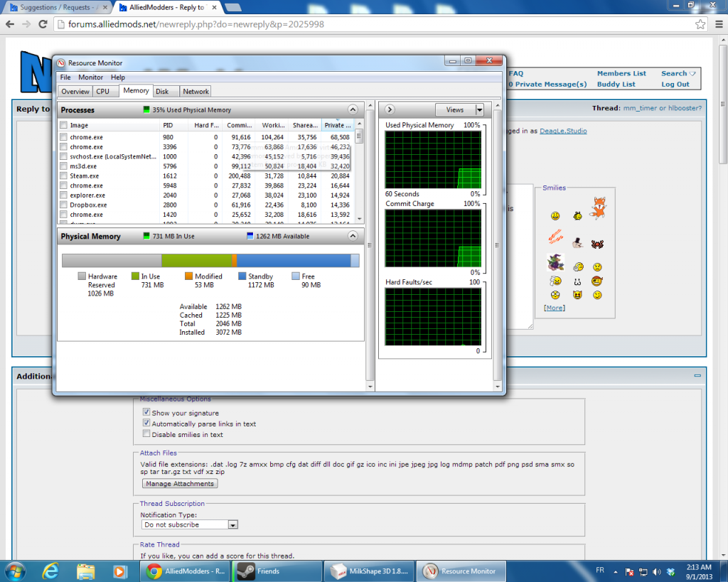Open the forum Search dropdown
Image resolution: width=728 pixels, height=582 pixels.
coord(678,73)
